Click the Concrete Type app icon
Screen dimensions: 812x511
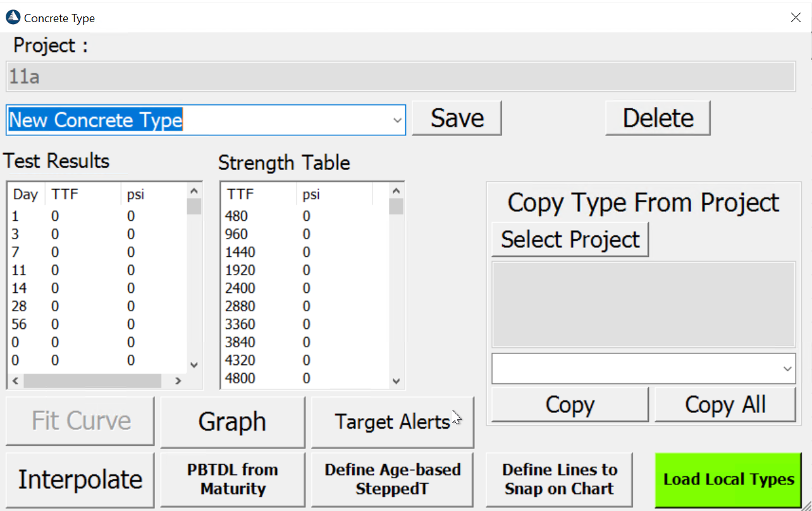point(13,18)
